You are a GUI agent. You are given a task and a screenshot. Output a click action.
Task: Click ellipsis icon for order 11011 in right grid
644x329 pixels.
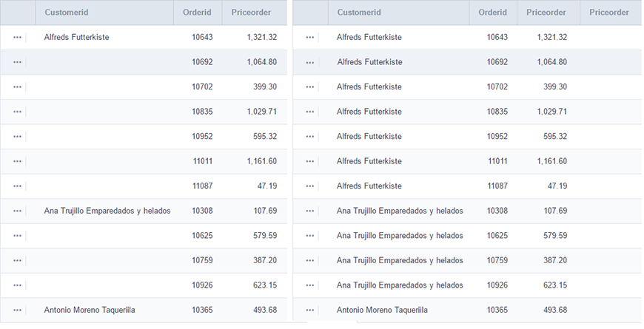[x=309, y=161]
